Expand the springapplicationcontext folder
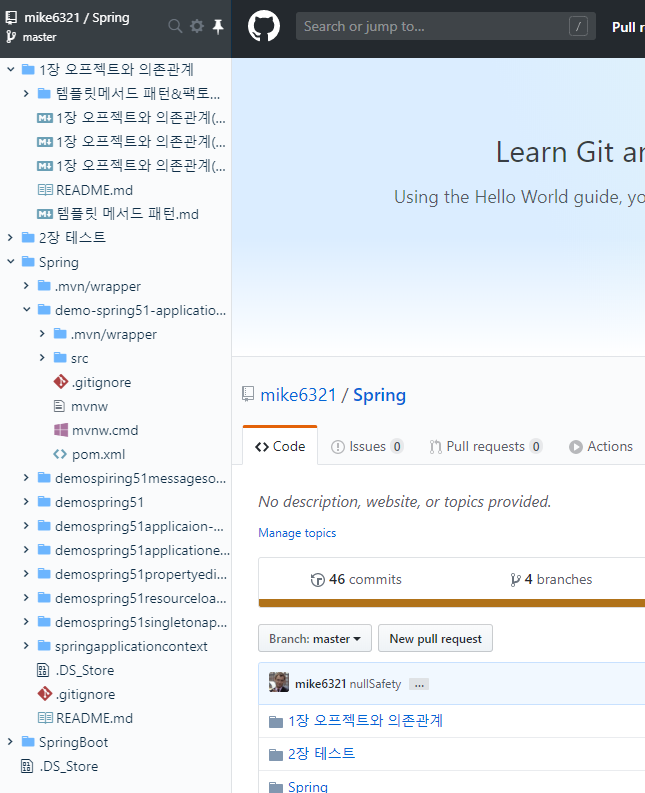The height and width of the screenshot is (793, 645). [x=26, y=646]
